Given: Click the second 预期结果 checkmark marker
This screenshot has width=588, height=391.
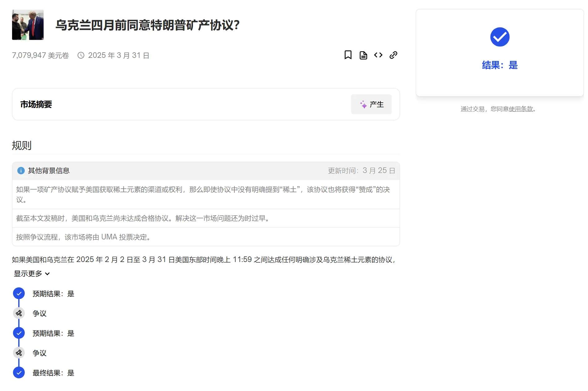Looking at the screenshot, I should (19, 333).
